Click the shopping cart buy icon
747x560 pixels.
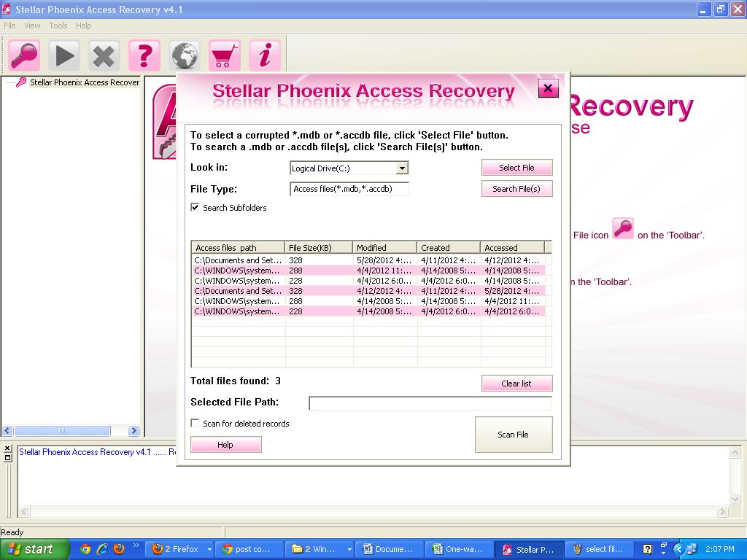[225, 55]
